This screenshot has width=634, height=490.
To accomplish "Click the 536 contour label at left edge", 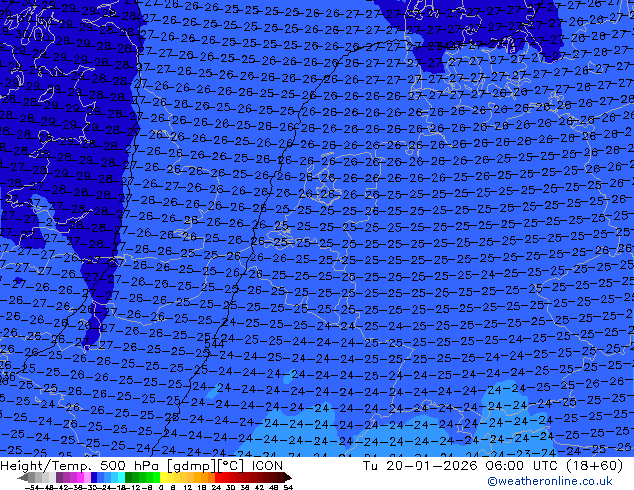I will coord(7,378).
